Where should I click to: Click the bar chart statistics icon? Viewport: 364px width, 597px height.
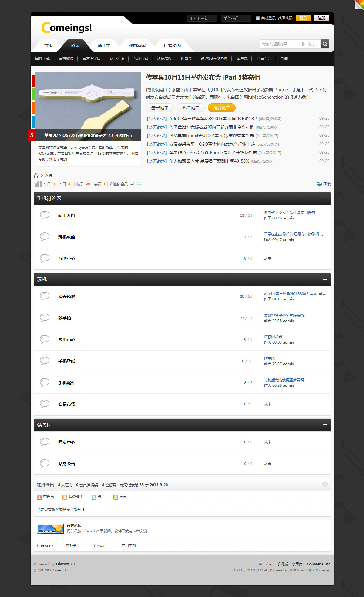[x=38, y=184]
